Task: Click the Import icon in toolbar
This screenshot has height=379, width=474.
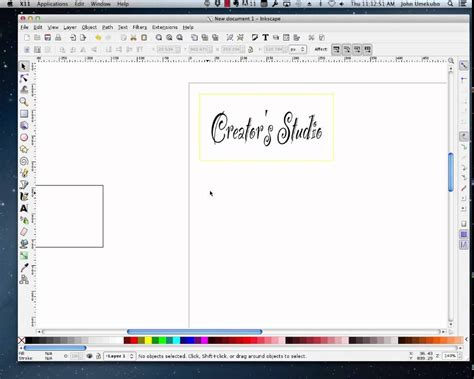Action: click(x=73, y=38)
